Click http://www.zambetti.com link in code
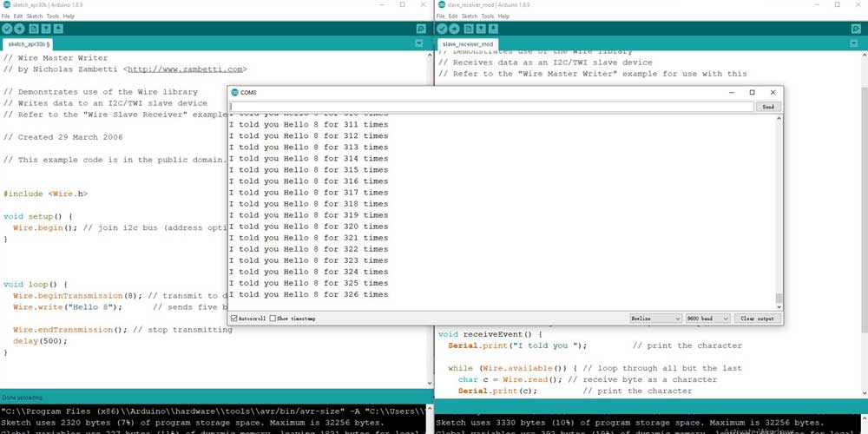The width and height of the screenshot is (868, 434). (x=185, y=69)
